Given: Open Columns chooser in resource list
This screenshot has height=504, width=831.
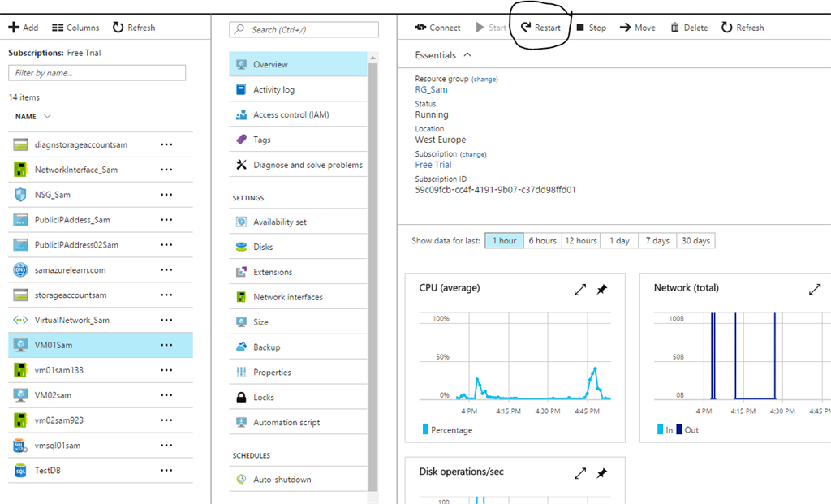Looking at the screenshot, I should point(57,28).
